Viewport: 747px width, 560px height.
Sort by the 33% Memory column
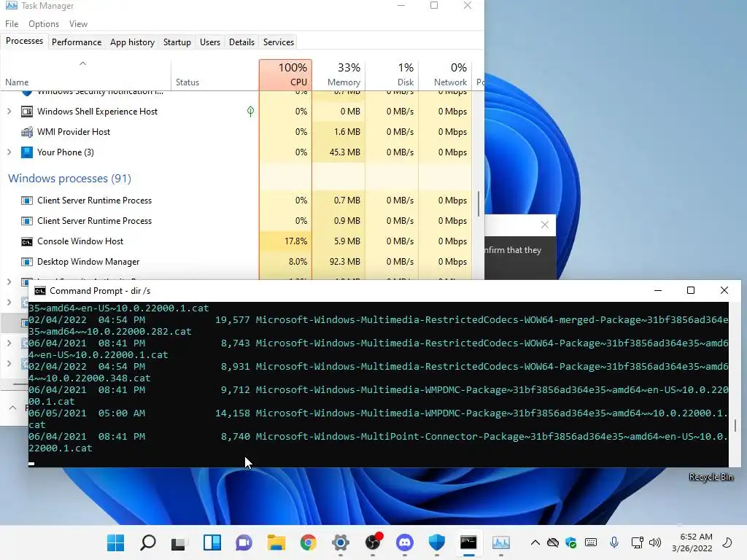pyautogui.click(x=338, y=75)
